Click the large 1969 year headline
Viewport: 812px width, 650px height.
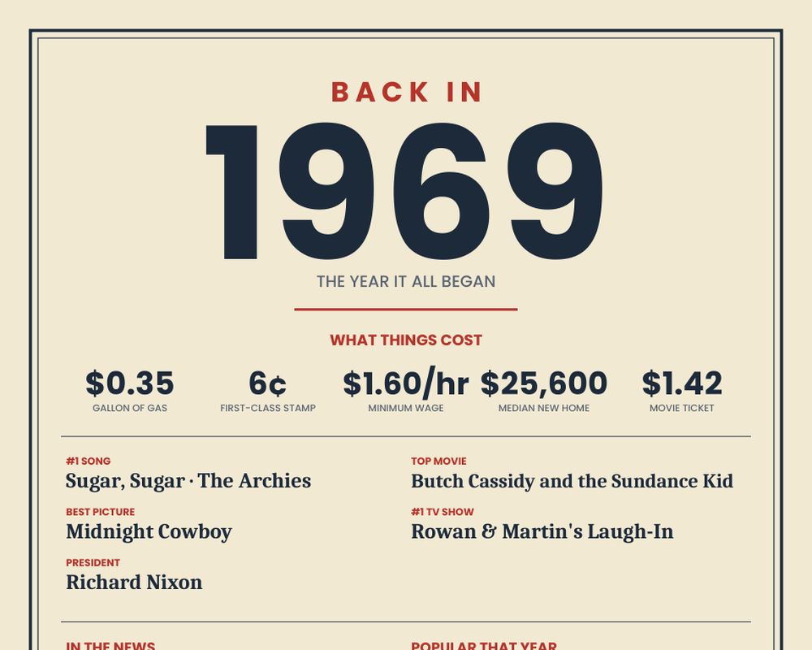pyautogui.click(x=405, y=191)
